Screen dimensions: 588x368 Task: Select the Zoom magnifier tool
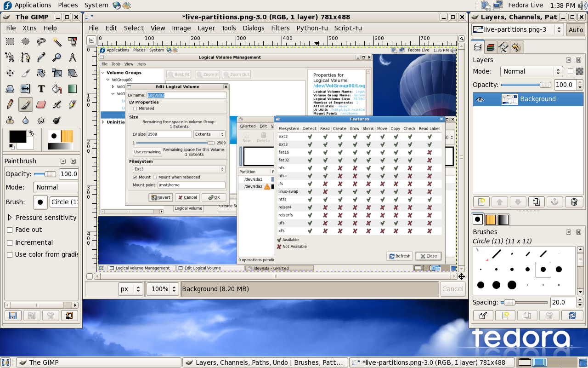57,57
